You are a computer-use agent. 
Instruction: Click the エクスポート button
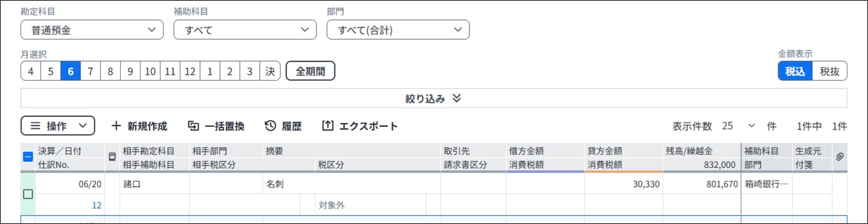(359, 126)
